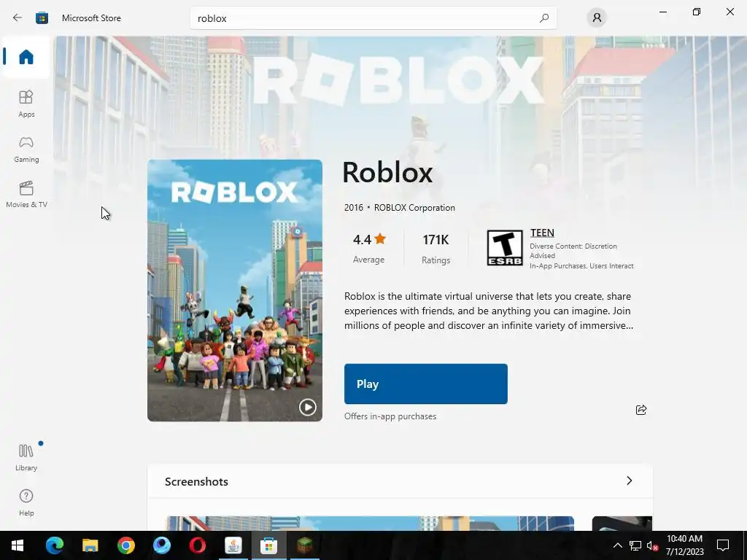The height and width of the screenshot is (560, 747).
Task: Click the share icon
Action: [x=641, y=410]
